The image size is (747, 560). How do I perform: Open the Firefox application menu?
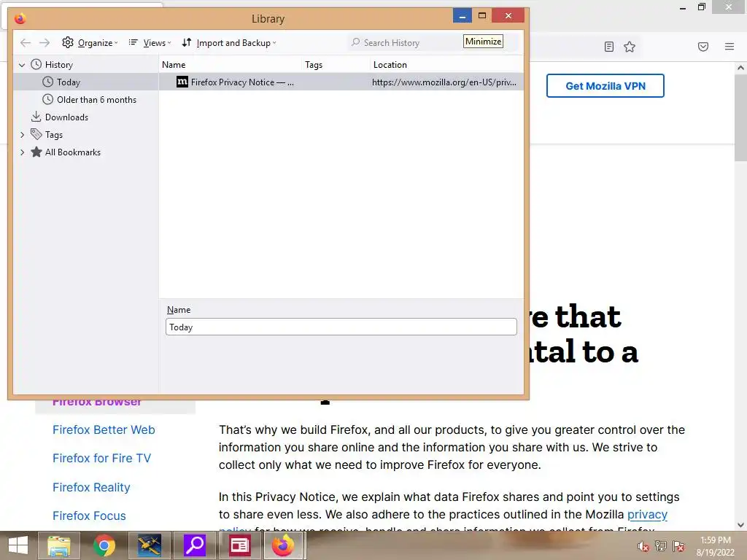(729, 47)
